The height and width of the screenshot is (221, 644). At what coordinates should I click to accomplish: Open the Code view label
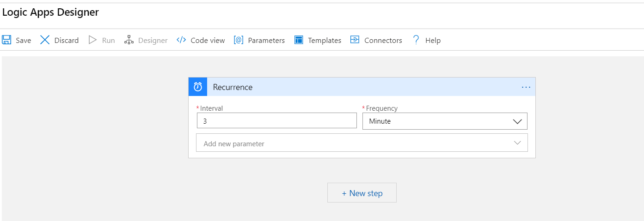[x=208, y=41]
